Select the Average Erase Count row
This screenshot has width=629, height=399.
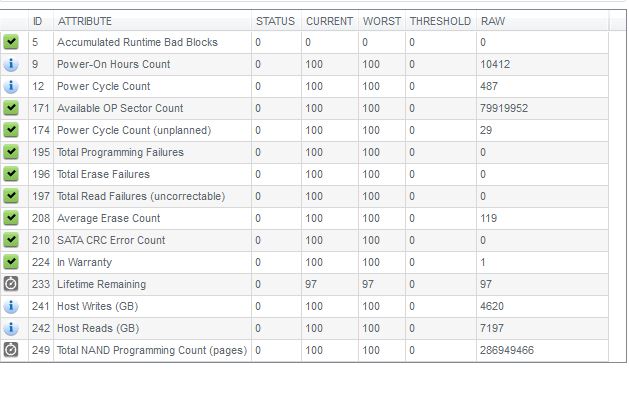(304, 218)
